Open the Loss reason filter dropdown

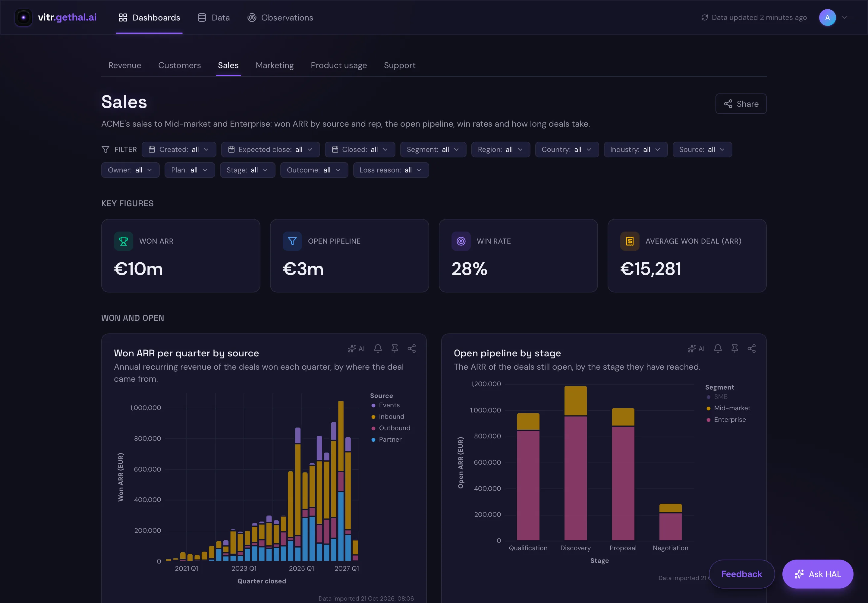391,170
